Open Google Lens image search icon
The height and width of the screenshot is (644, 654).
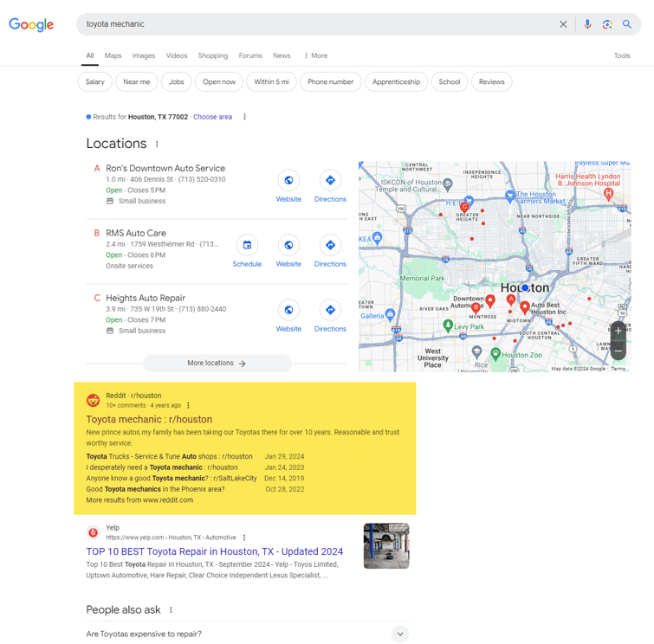click(607, 24)
